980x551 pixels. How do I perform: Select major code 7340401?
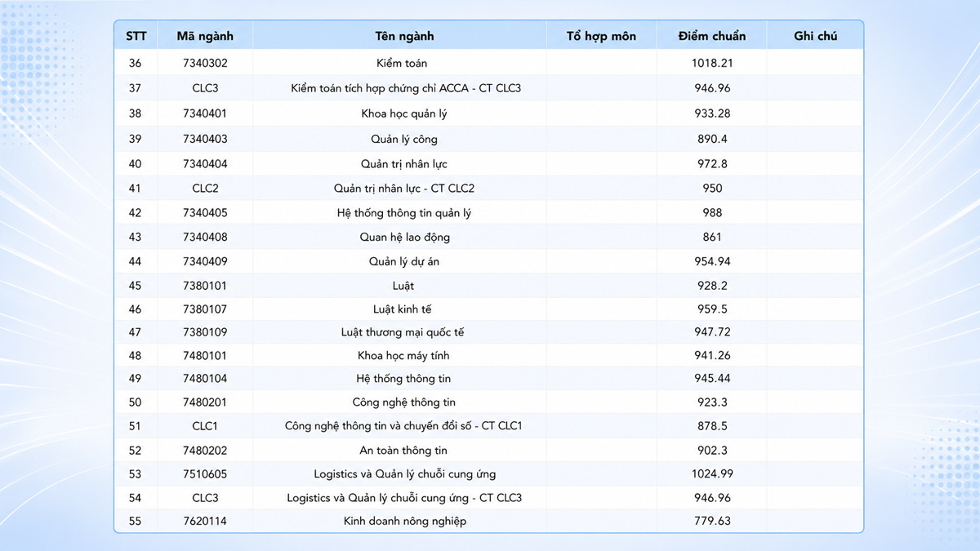point(205,113)
